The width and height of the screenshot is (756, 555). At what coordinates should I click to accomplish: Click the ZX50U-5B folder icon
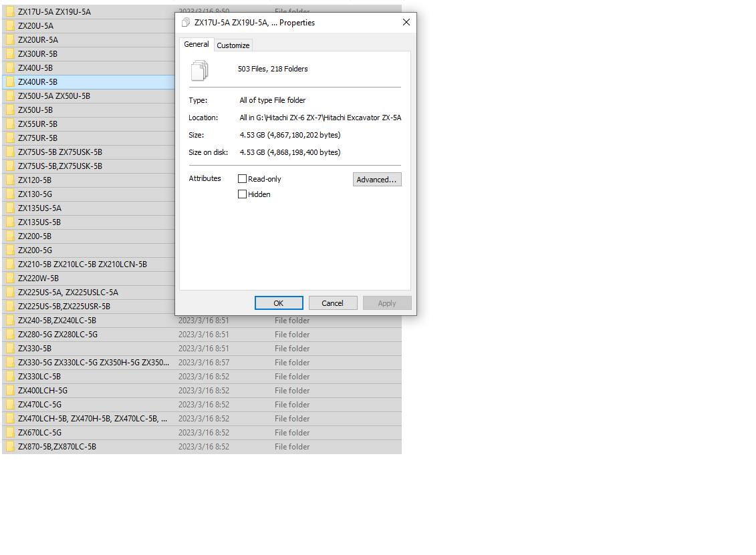[10, 110]
